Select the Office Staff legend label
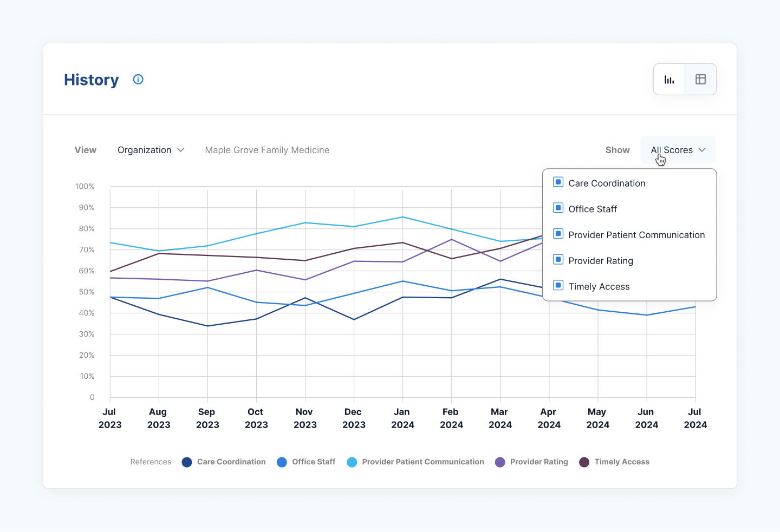780x532 pixels. [x=314, y=462]
